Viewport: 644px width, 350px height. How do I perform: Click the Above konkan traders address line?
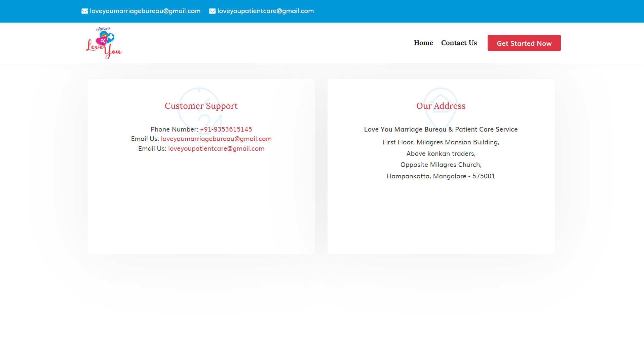(441, 153)
